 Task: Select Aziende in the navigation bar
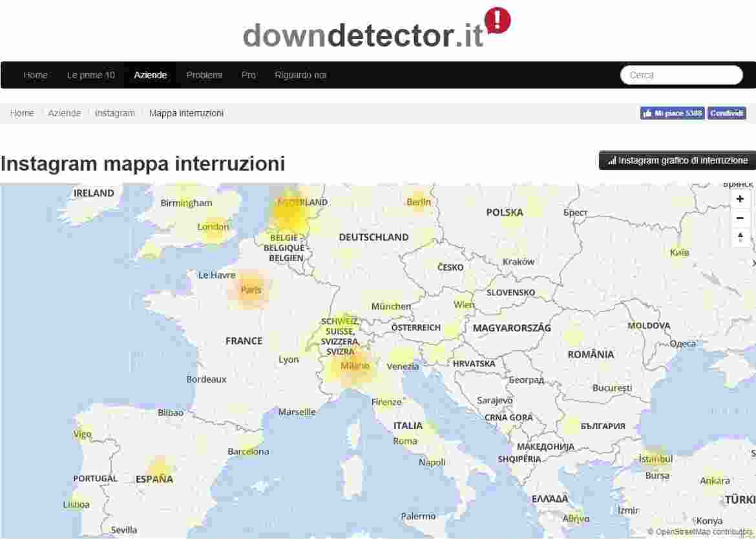(x=151, y=75)
